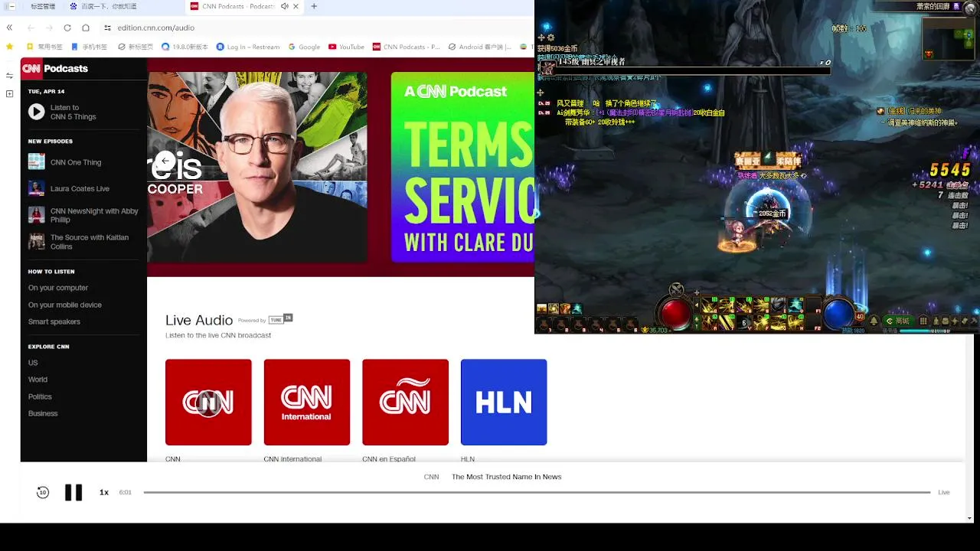Collapse the browser sidebar with double chevron
The image size is (980, 551).
9,28
